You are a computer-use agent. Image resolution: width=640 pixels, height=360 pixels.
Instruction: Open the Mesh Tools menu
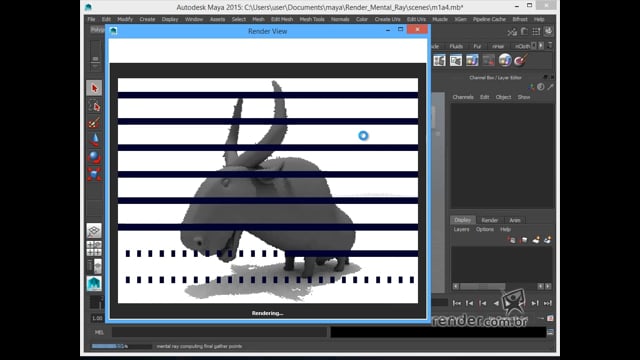coord(312,19)
